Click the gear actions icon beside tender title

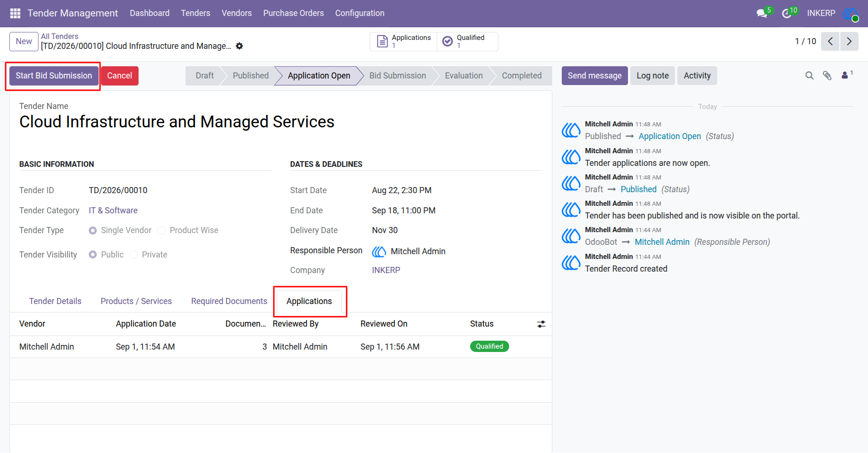240,46
